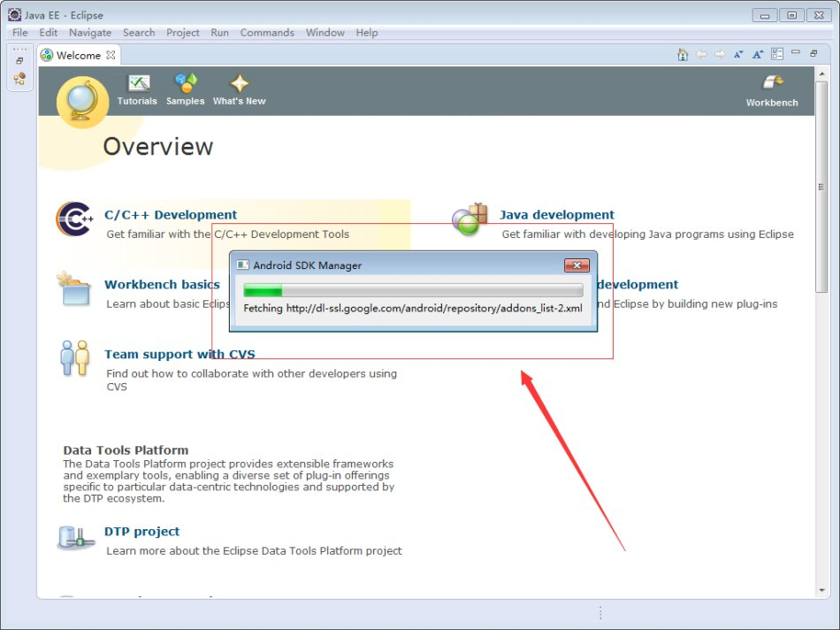Open the Java development link
This screenshot has height=630, width=840.
[557, 215]
